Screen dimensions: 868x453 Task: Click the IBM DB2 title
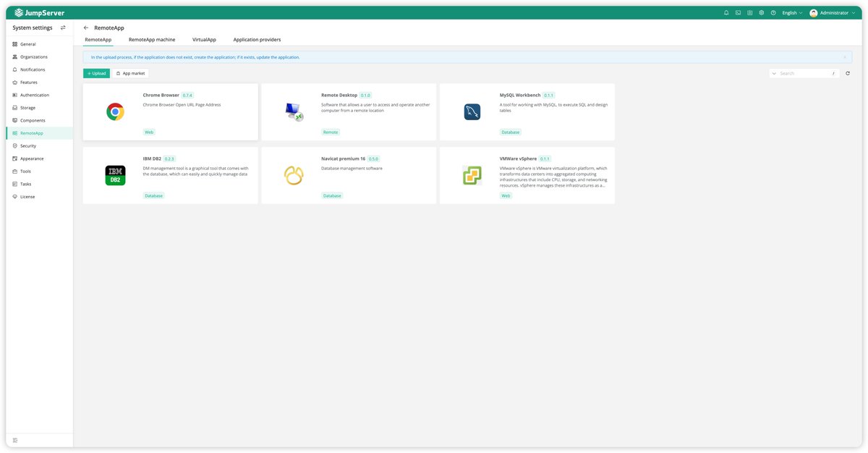coord(152,158)
